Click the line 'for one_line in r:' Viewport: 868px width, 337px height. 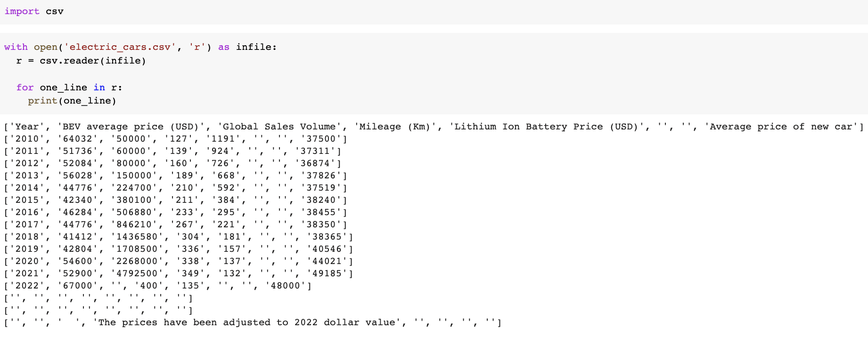pyautogui.click(x=69, y=88)
